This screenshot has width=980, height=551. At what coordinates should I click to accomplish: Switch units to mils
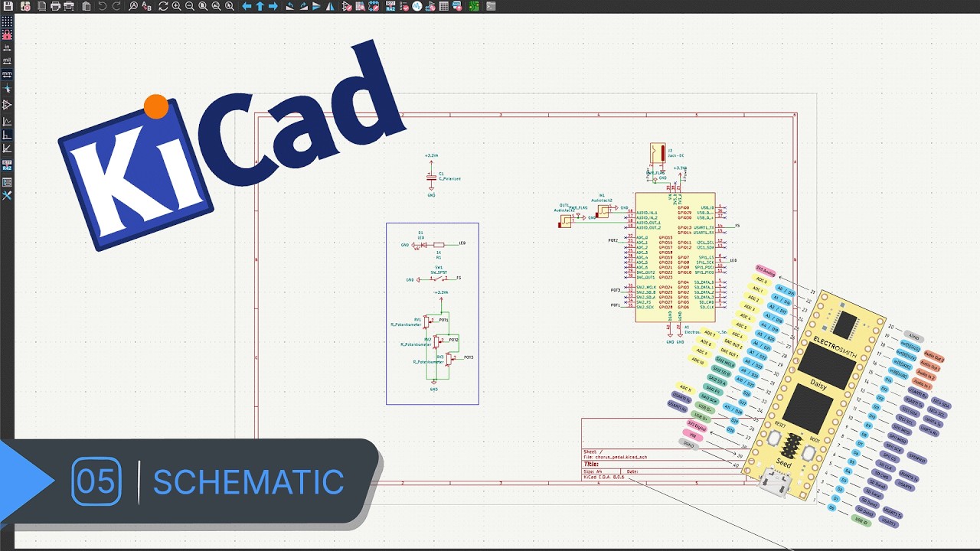pyautogui.click(x=7, y=60)
